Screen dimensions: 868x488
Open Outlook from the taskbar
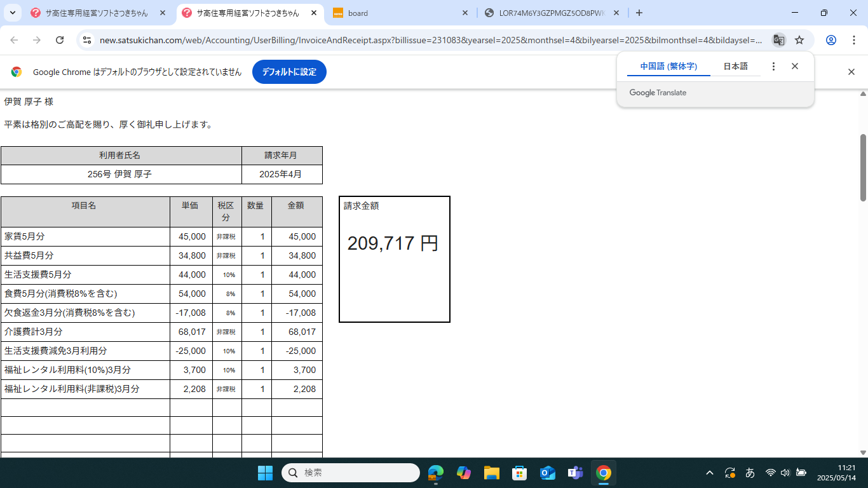point(547,473)
